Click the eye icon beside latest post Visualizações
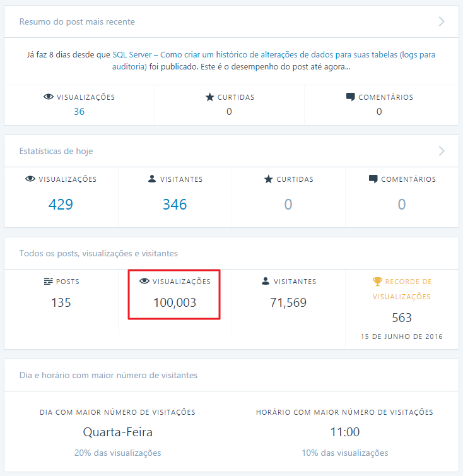Image resolution: width=463 pixels, height=476 pixels. (49, 97)
